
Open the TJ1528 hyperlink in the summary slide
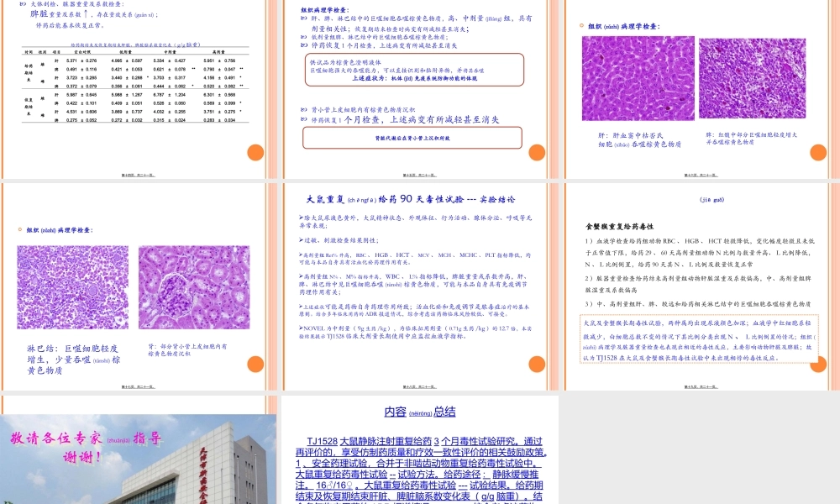(x=322, y=441)
